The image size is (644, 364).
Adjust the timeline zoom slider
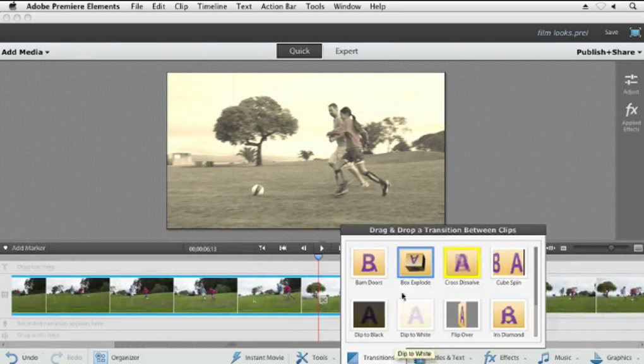611,248
